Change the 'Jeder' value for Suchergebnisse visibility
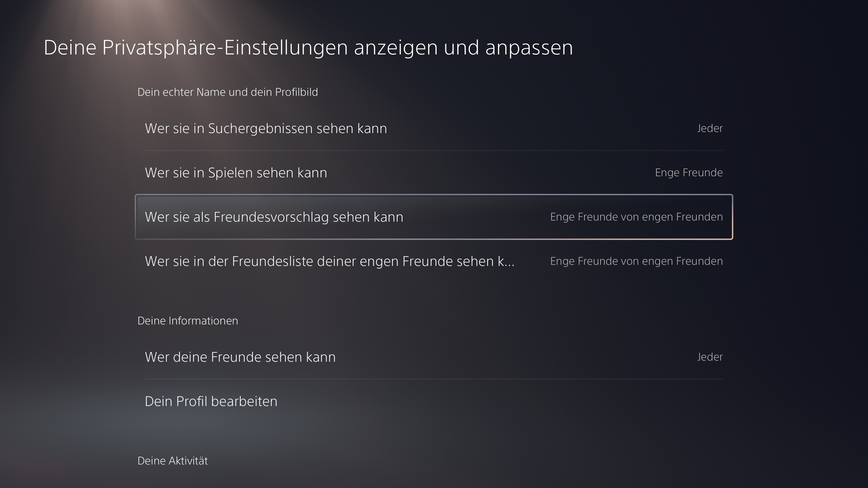This screenshot has height=488, width=868. coord(710,128)
